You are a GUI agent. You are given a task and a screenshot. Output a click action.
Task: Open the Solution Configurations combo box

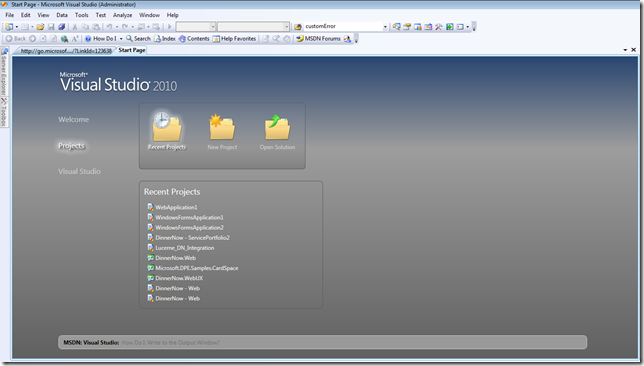196,27
